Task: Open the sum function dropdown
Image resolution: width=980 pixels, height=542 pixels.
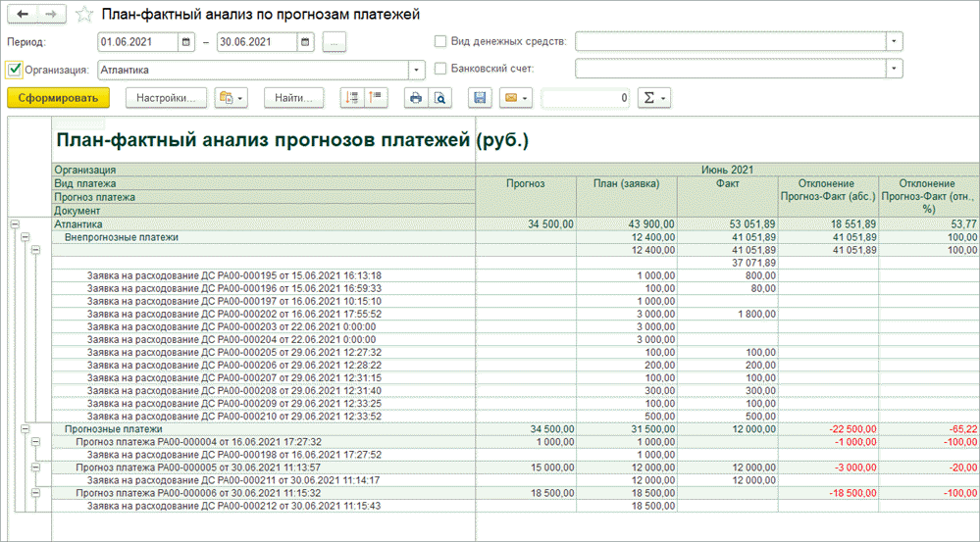Action: [x=653, y=98]
